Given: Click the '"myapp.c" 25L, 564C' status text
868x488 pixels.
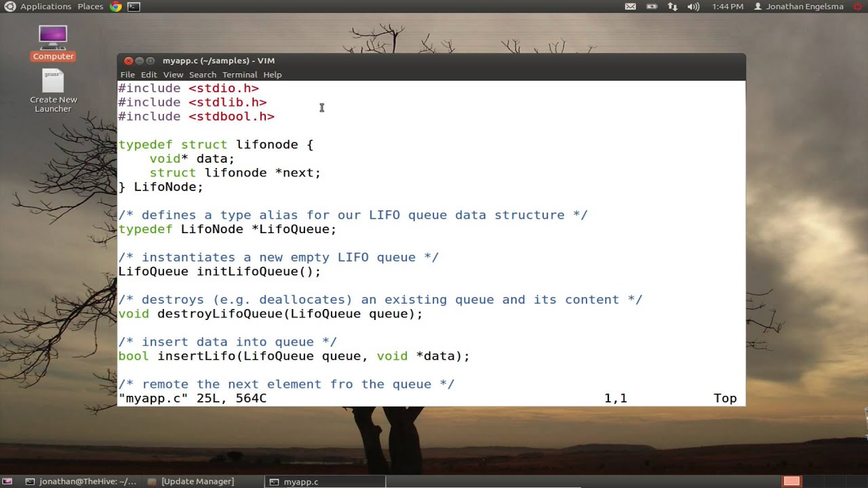Looking at the screenshot, I should (193, 399).
